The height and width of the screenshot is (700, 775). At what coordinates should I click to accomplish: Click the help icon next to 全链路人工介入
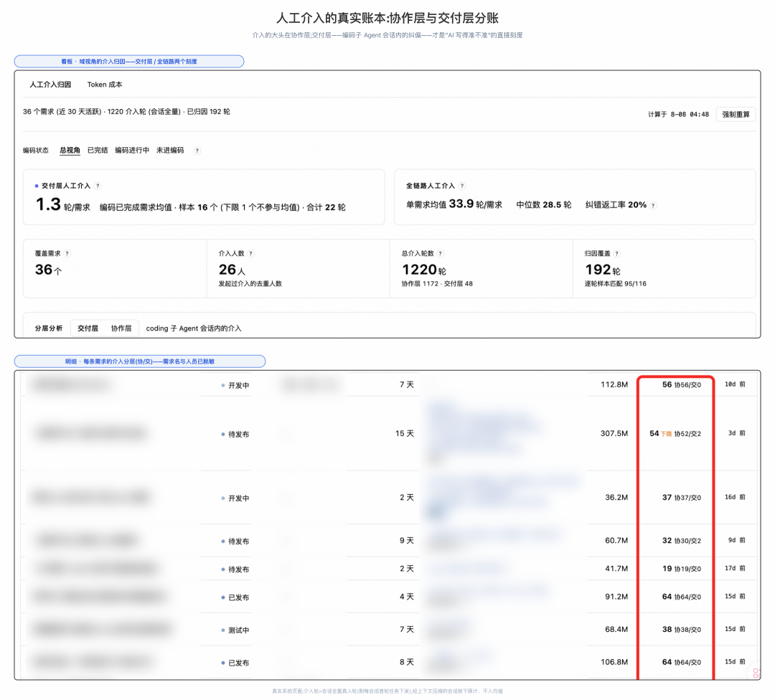(462, 186)
